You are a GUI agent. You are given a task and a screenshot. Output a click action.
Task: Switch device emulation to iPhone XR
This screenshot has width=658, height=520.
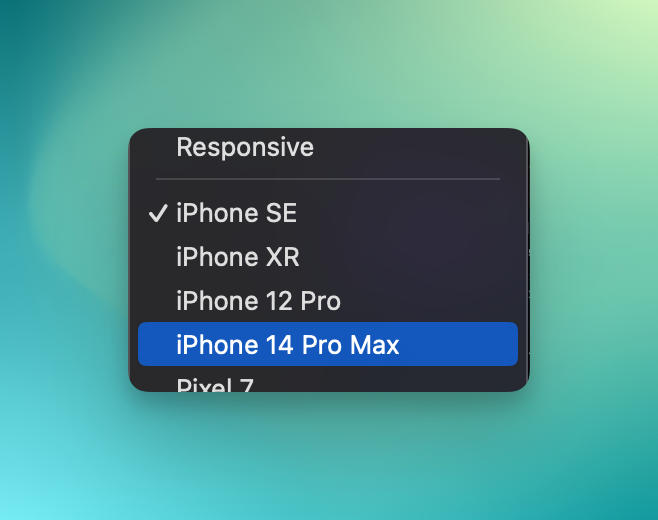(x=328, y=256)
